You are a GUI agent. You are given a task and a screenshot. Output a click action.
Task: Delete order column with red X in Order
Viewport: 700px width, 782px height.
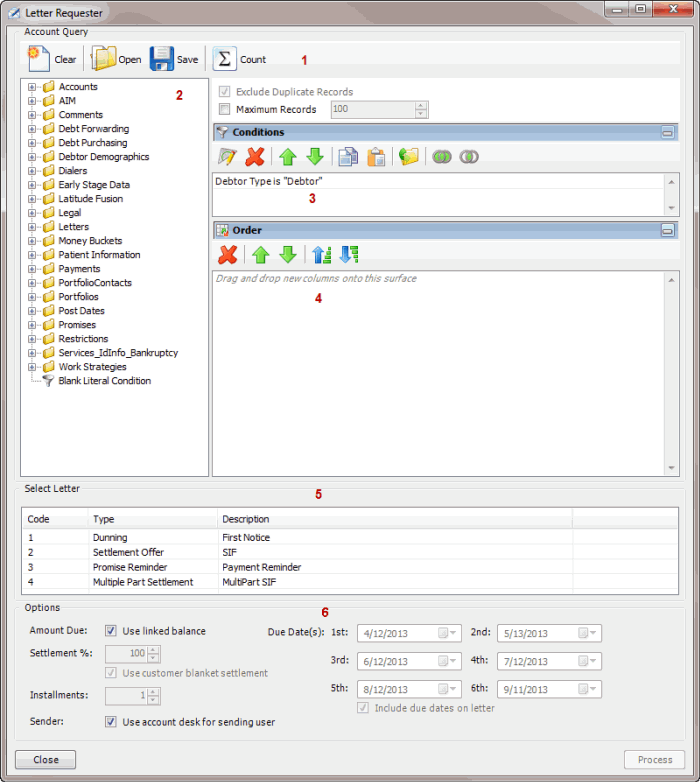pos(227,254)
